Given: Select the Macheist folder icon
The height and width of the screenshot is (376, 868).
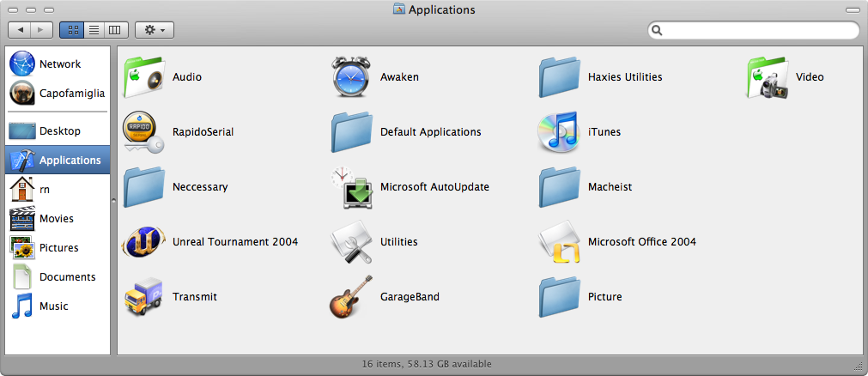Looking at the screenshot, I should point(560,186).
